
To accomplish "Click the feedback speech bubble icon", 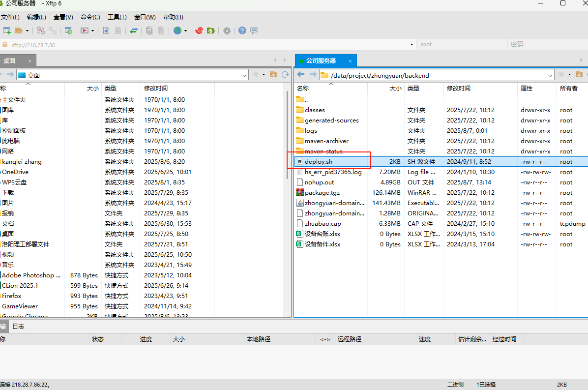I will [254, 31].
